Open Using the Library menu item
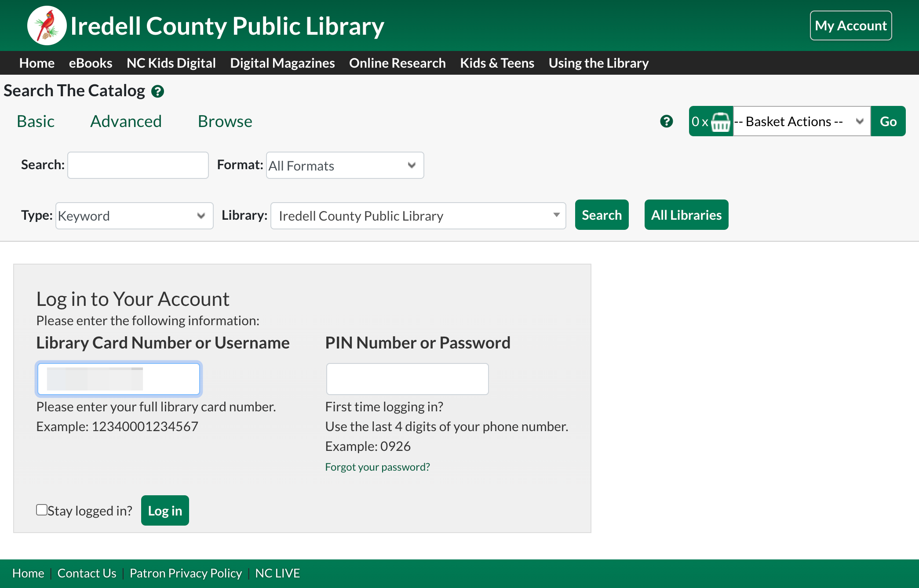This screenshot has height=588, width=919. [598, 63]
